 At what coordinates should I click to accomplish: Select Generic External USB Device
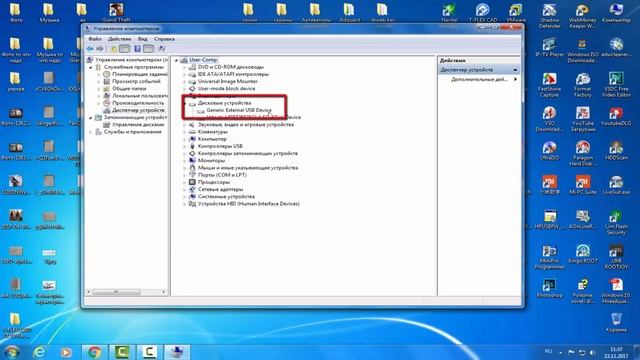(x=239, y=110)
